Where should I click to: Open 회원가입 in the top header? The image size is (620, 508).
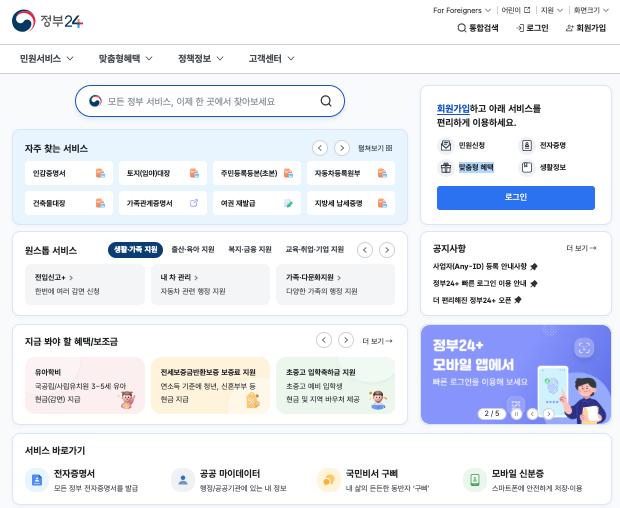click(x=586, y=28)
